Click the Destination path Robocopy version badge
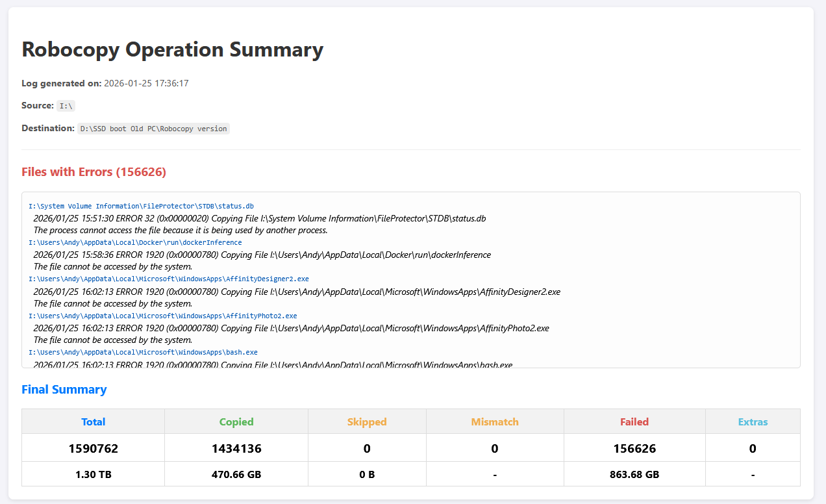Screen dimensions: 826x504 click(x=153, y=129)
